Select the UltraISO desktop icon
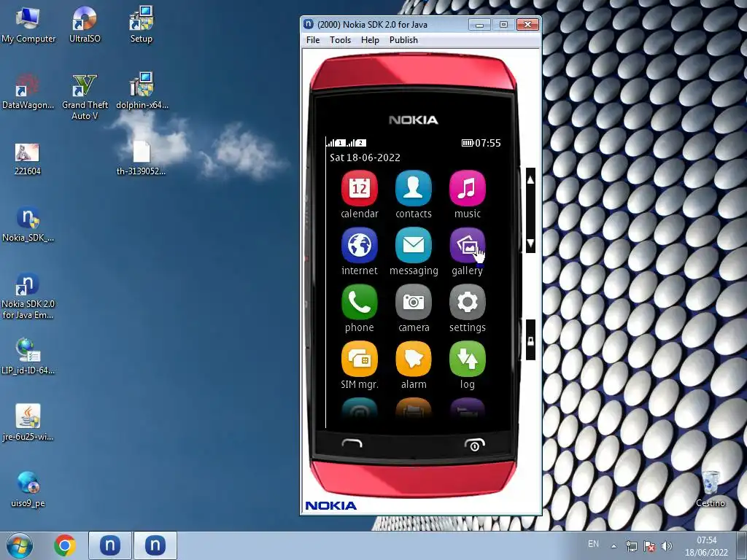The height and width of the screenshot is (560, 747). (85, 26)
